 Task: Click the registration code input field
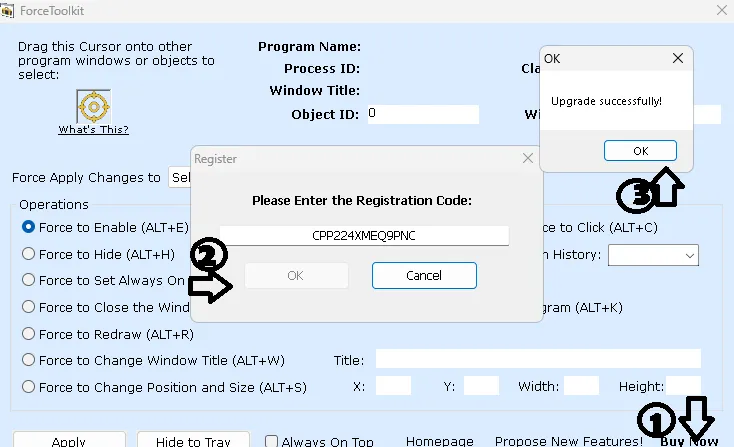coord(364,235)
